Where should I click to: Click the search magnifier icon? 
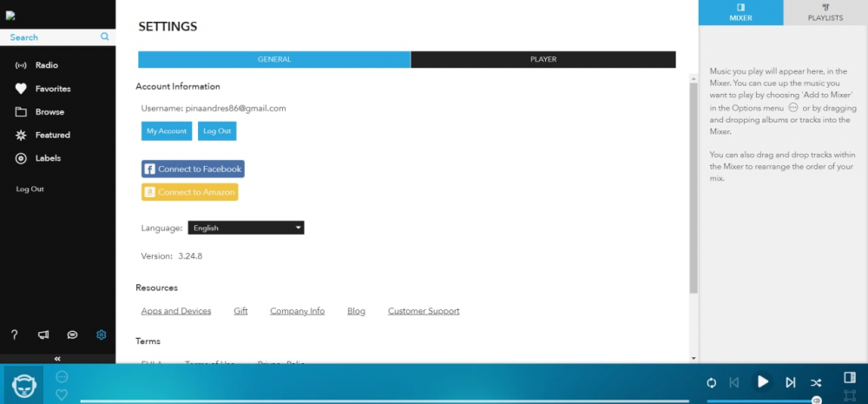point(105,37)
